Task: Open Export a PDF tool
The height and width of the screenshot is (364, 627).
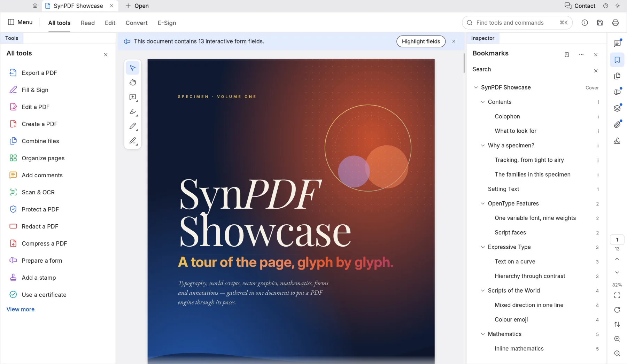Action: pyautogui.click(x=58, y=73)
